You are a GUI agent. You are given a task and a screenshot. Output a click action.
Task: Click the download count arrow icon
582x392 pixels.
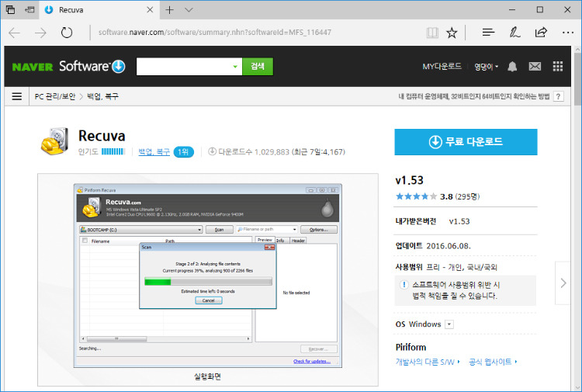212,151
